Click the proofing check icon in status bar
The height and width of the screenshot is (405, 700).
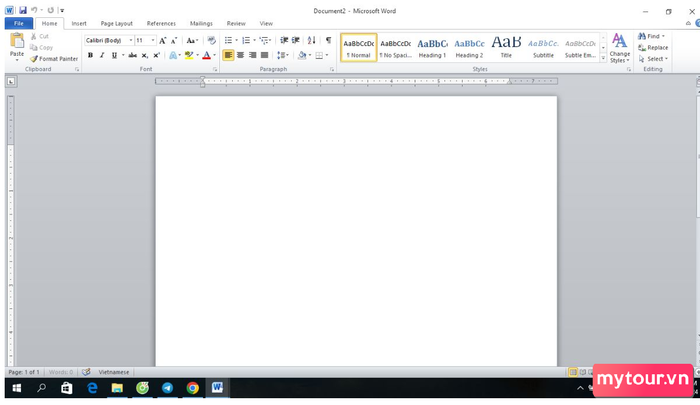(x=86, y=372)
